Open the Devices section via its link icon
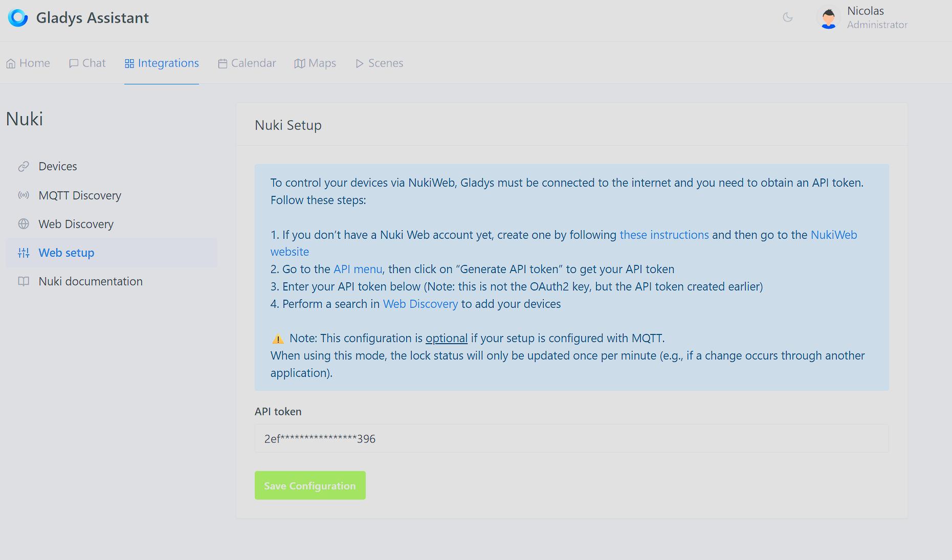 [23, 166]
